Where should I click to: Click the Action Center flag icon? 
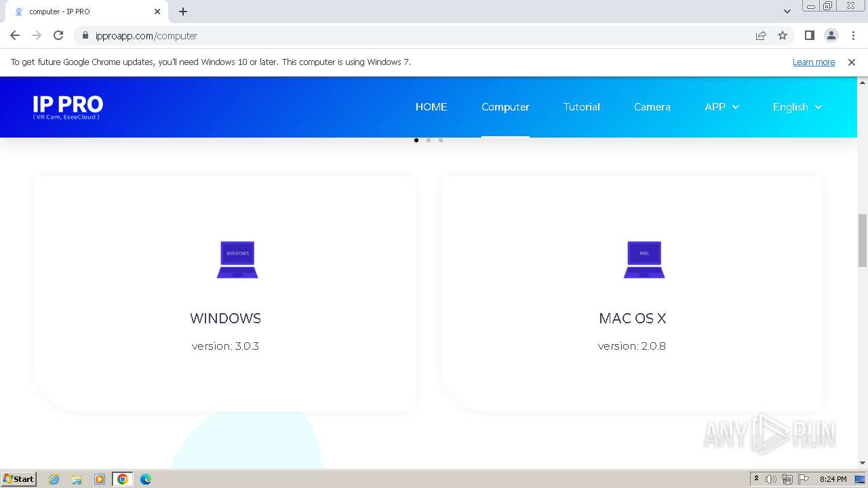pos(804,479)
